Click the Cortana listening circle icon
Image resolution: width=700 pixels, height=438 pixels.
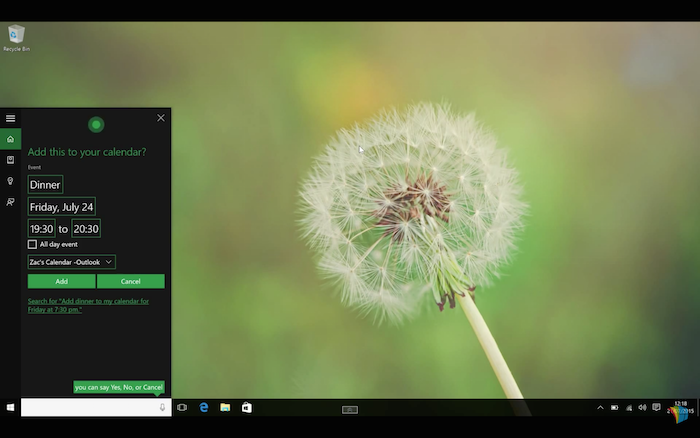[x=96, y=125]
